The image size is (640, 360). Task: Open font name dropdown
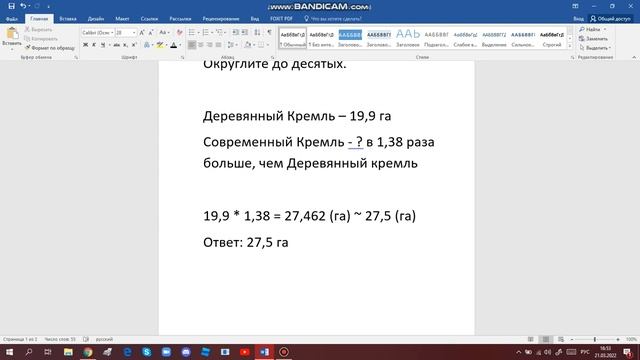(112, 33)
